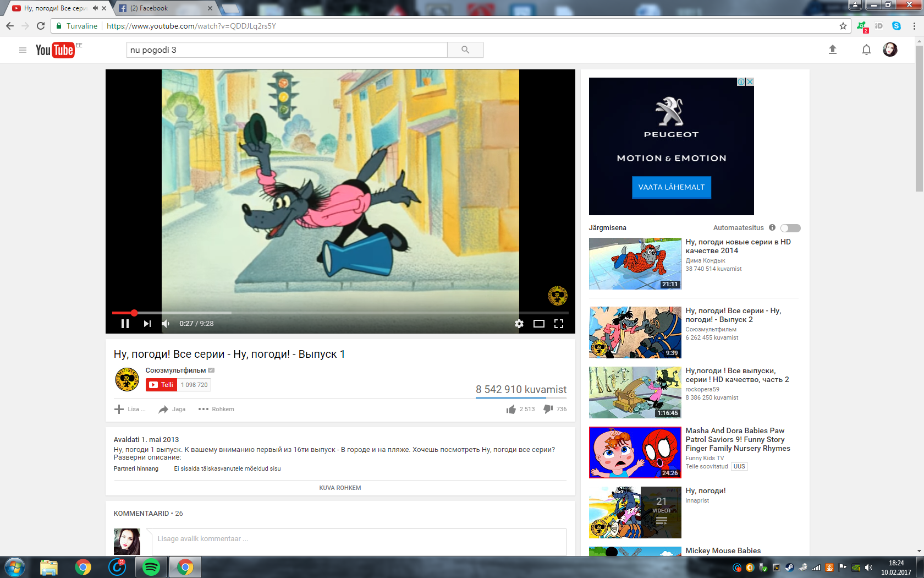Open the Windows Start menu
The width and height of the screenshot is (924, 578).
pyautogui.click(x=14, y=567)
